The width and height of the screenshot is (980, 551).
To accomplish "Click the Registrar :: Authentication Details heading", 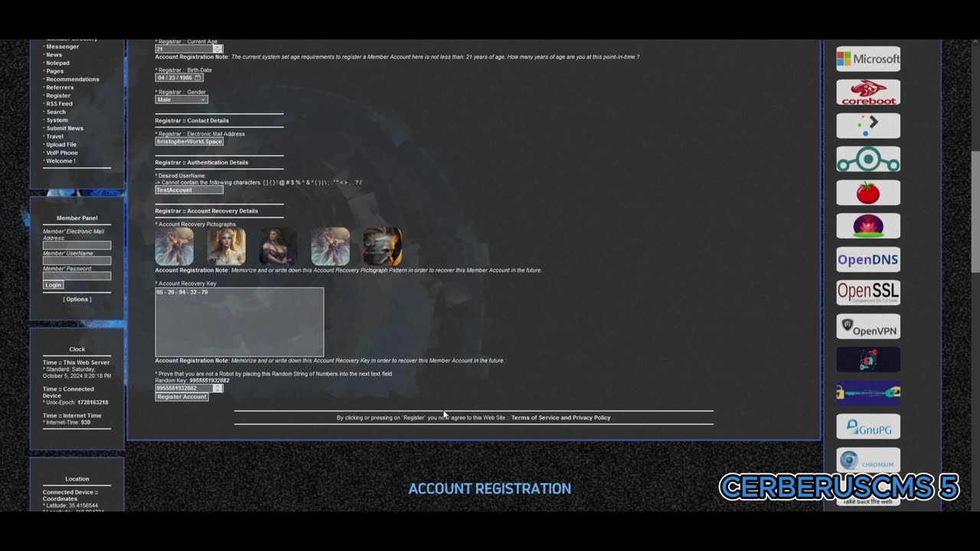I will (202, 162).
